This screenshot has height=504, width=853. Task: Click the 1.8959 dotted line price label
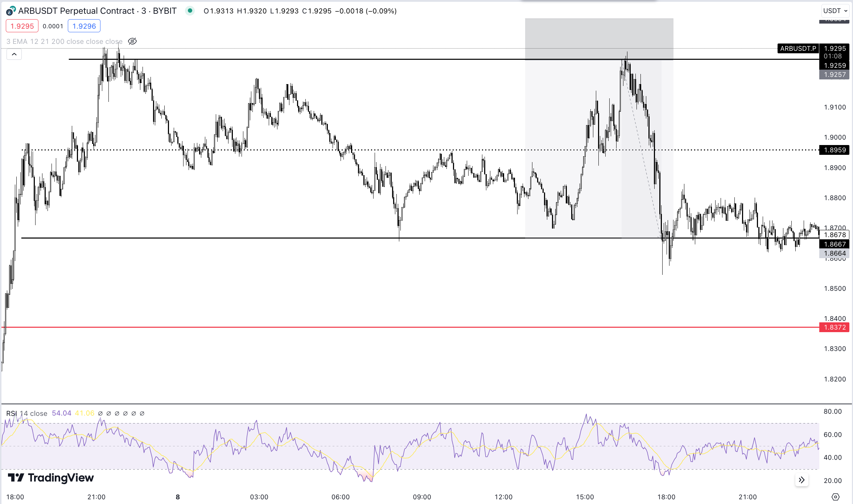tap(835, 150)
